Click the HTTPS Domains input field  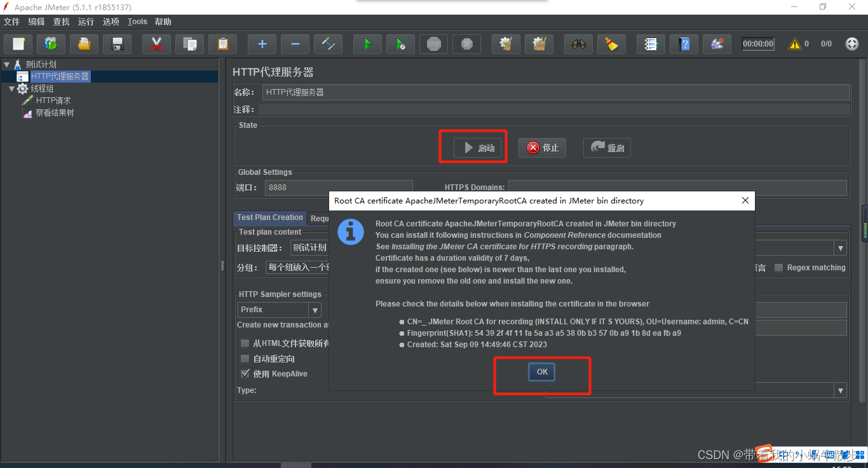click(x=677, y=188)
